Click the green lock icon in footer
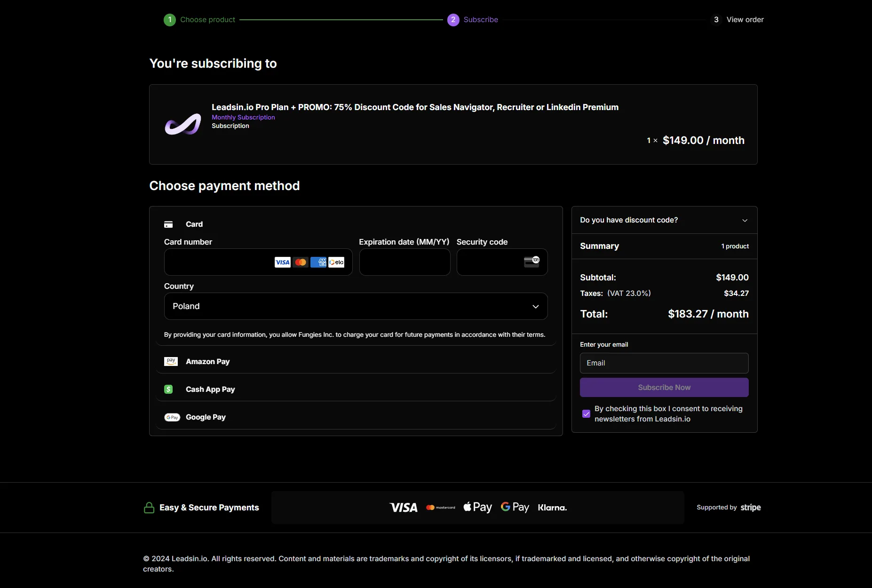872x588 pixels. click(149, 508)
